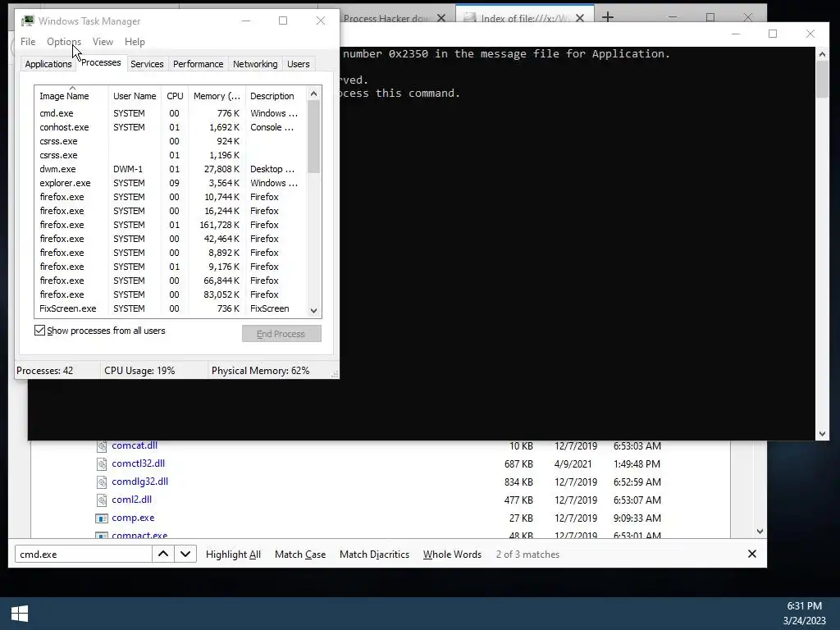Open the View menu in Task Manager

103,42
